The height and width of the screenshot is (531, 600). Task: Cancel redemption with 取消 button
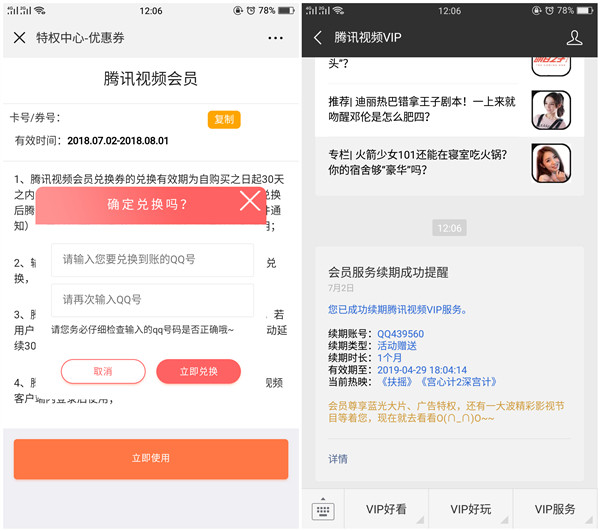[x=103, y=371]
